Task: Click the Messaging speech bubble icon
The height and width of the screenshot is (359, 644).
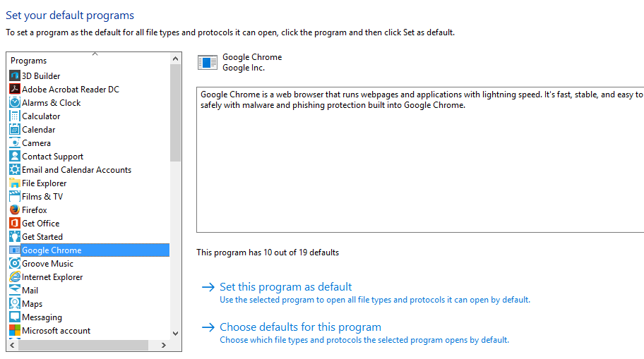Action: pyautogui.click(x=15, y=317)
